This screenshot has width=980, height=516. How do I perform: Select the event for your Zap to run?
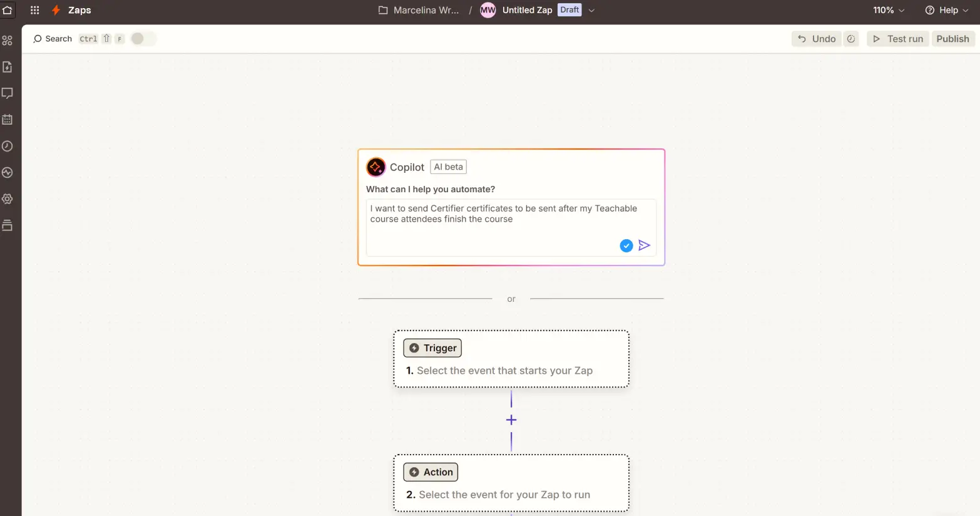[x=511, y=483]
